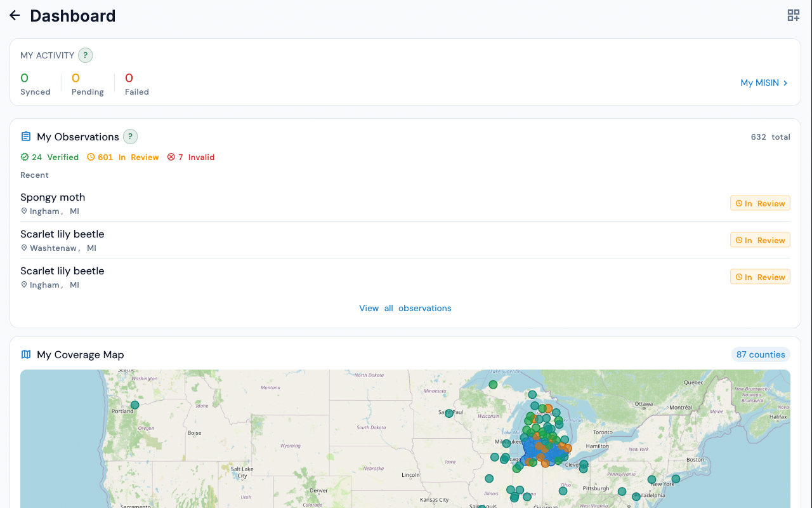
Task: Click the clock icon beside 601
Action: point(91,157)
